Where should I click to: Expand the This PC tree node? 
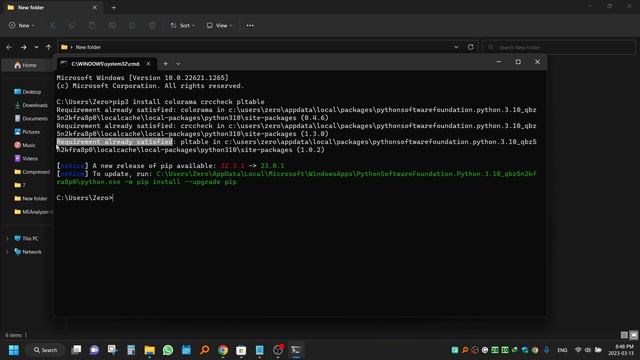[x=7, y=238]
